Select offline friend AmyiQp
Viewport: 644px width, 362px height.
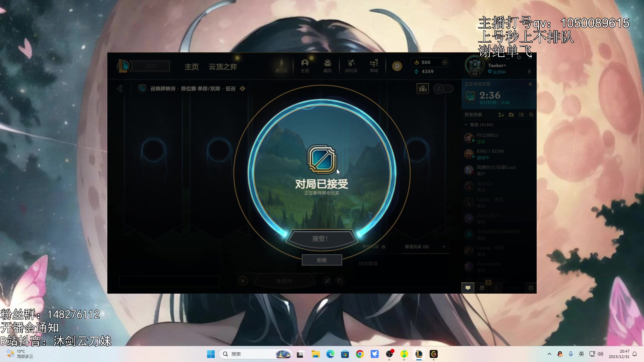pyautogui.click(x=498, y=186)
